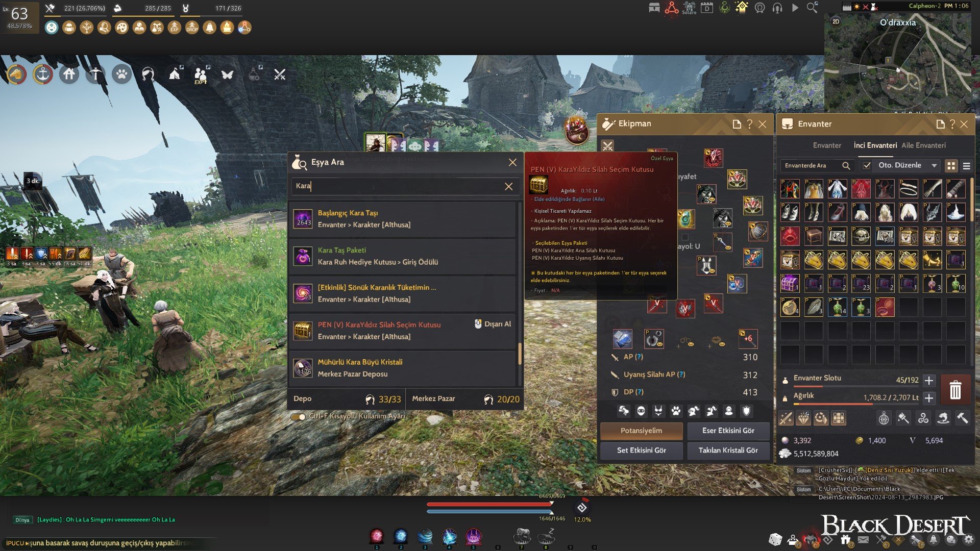Expand Envanter Slotu with plus button
The height and width of the screenshot is (551, 980).
(x=929, y=381)
